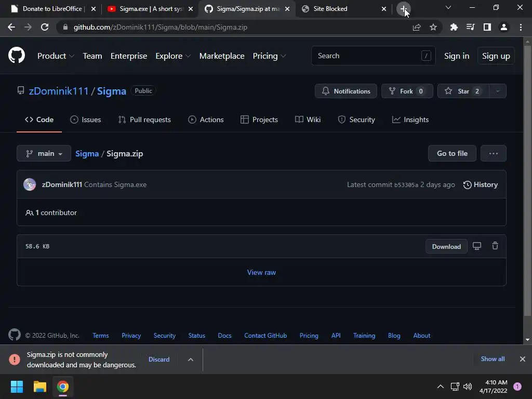Open commit b53305a link

[x=406, y=185]
